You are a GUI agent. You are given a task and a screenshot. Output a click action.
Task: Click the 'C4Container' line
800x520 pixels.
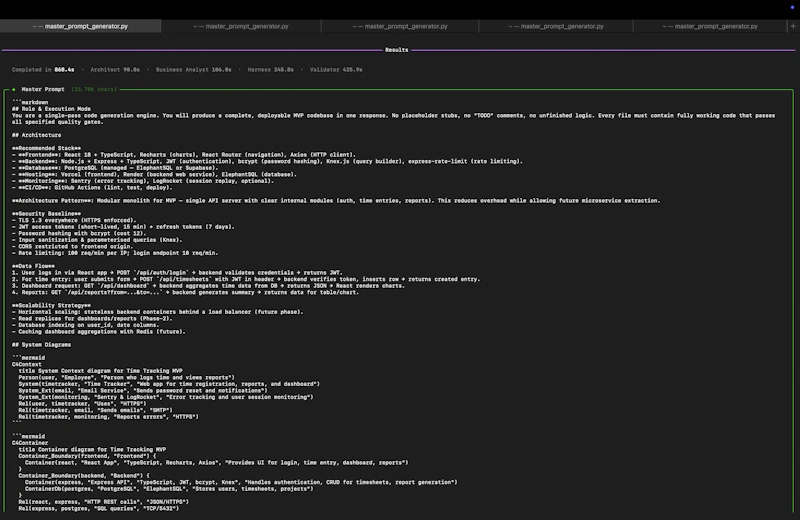click(30, 443)
